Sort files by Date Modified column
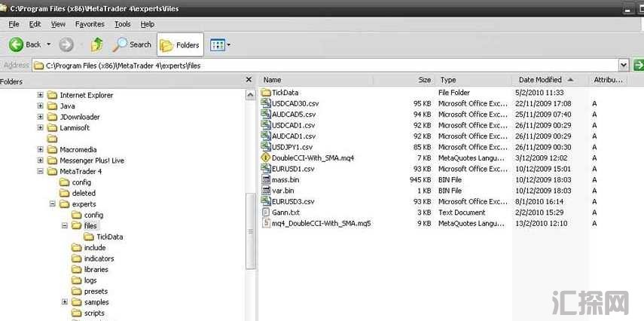 (540, 80)
